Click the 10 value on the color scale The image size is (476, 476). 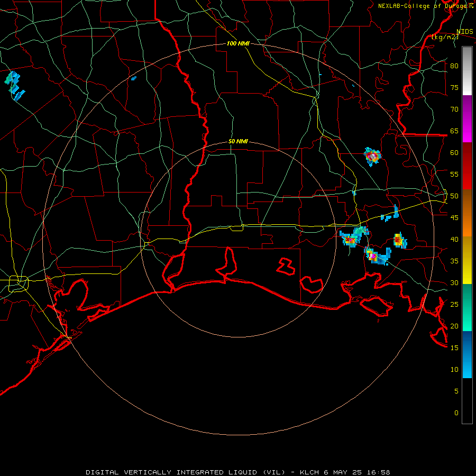[x=454, y=370]
